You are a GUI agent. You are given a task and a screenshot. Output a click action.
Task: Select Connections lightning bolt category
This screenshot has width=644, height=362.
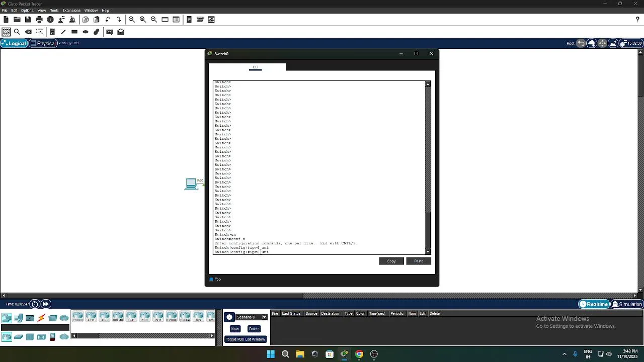[41, 318]
